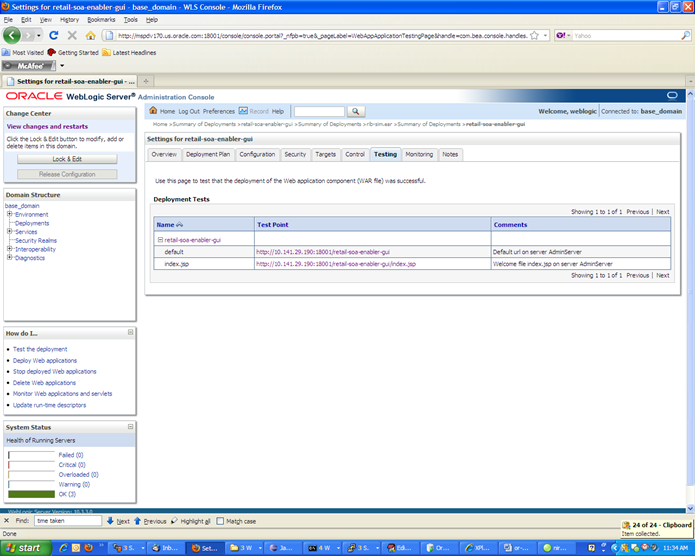Switch to the Overview tab
Image resolution: width=696 pixels, height=557 pixels.
(x=164, y=154)
